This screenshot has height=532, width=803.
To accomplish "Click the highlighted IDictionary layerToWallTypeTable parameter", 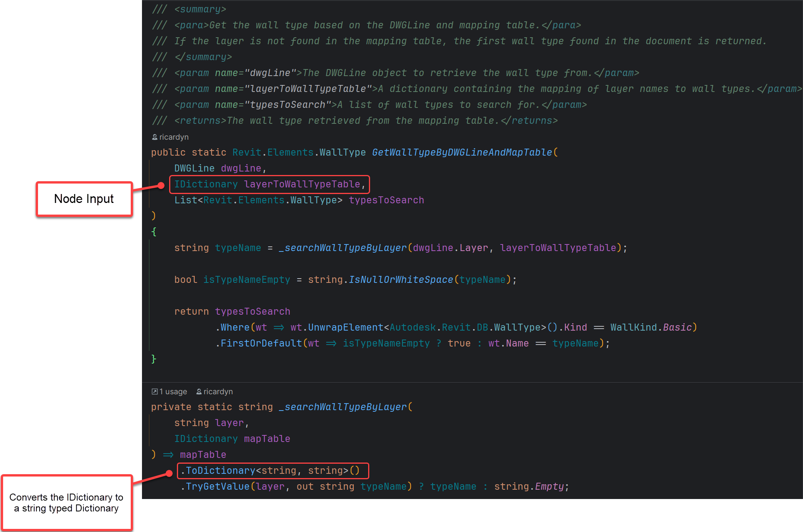I will click(269, 184).
